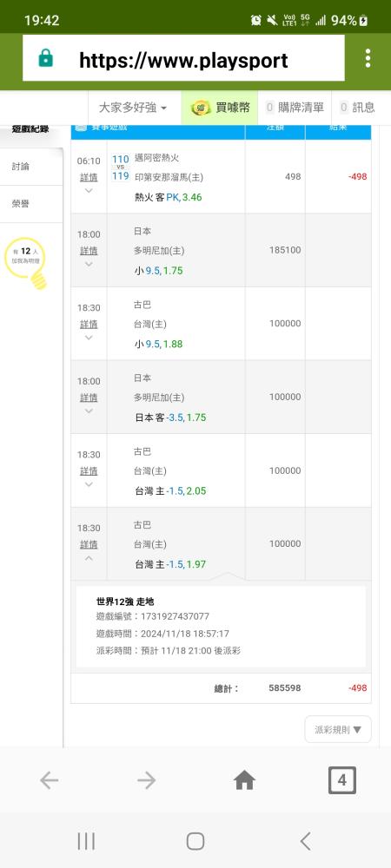Go forward with the browser right arrow

tap(147, 780)
